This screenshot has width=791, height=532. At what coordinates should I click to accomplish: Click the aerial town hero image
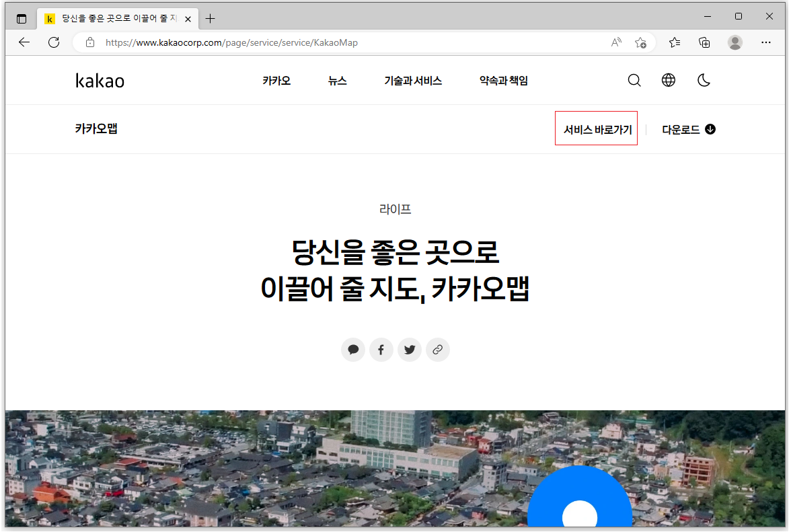pos(395,469)
